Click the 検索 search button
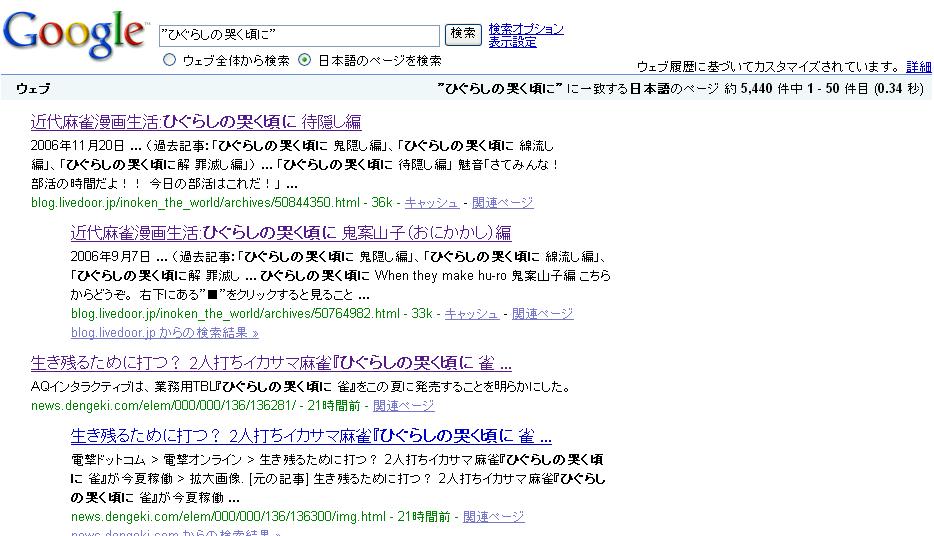The width and height of the screenshot is (934, 536). 463,34
